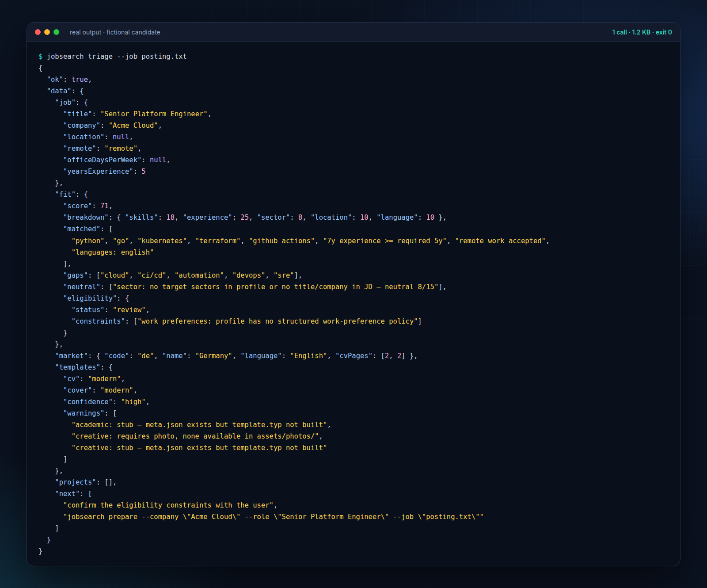Click the red close window dot

(x=38, y=32)
